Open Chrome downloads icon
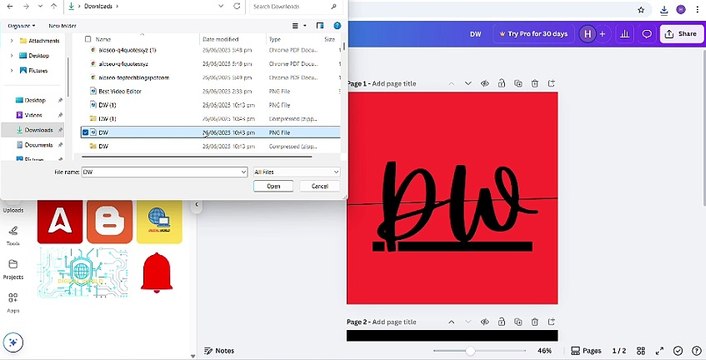The height and width of the screenshot is (360, 706). point(664,10)
